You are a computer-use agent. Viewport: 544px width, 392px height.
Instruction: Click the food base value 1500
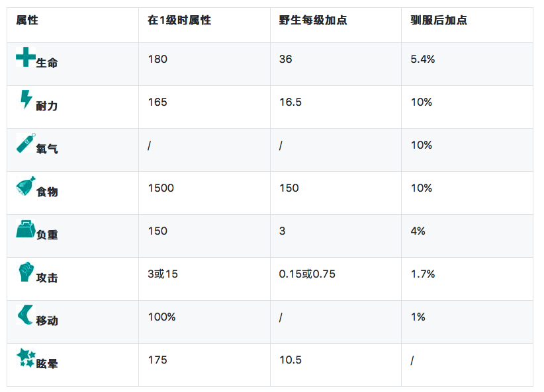coord(161,188)
